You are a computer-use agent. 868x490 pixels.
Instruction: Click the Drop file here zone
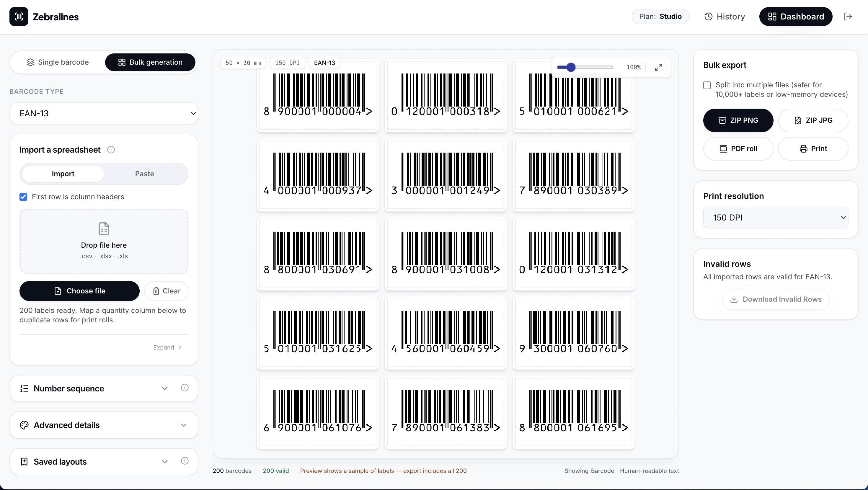[104, 241]
